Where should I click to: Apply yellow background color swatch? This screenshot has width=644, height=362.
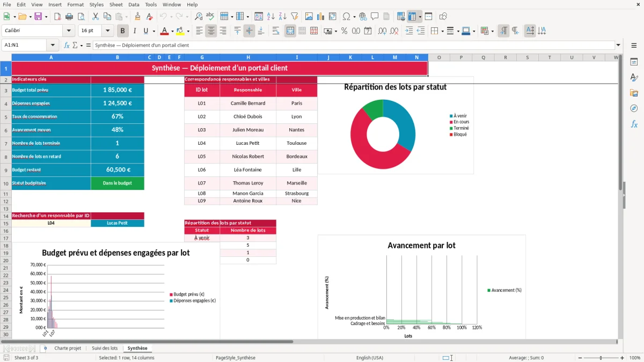coord(180,31)
